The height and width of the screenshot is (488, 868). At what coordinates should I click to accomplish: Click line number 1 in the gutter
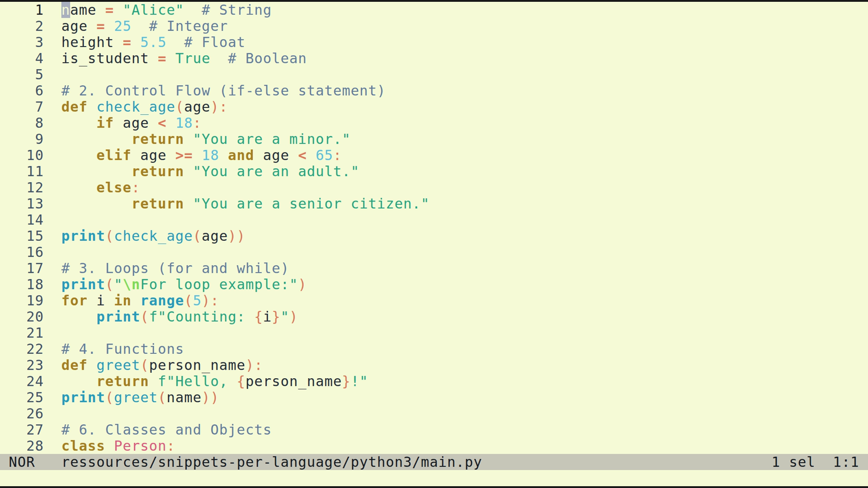point(39,9)
